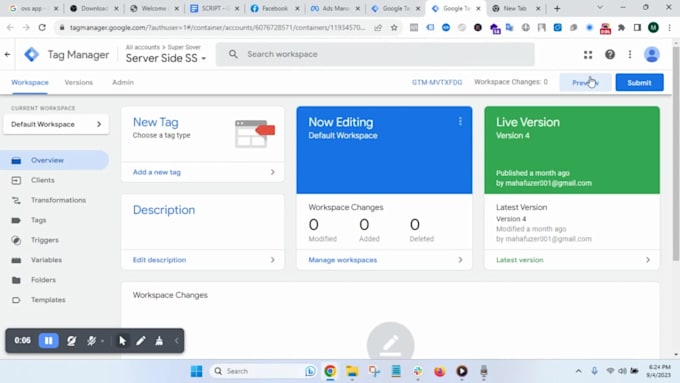Switch to the Ads Manager browser tab
The height and width of the screenshot is (383, 680).
click(x=334, y=8)
